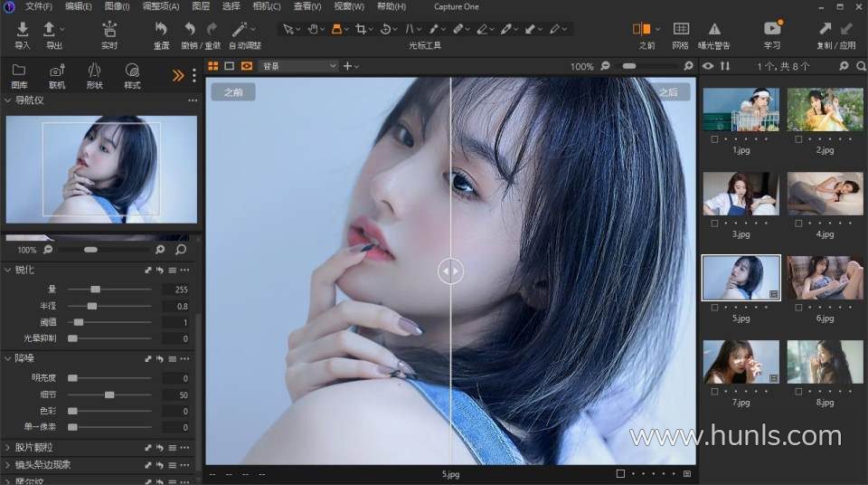
Task: Click the browser sort arrows icon
Action: [724, 66]
